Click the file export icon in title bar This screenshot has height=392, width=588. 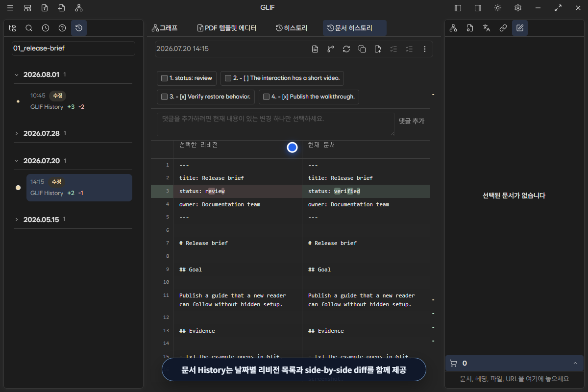(x=45, y=8)
